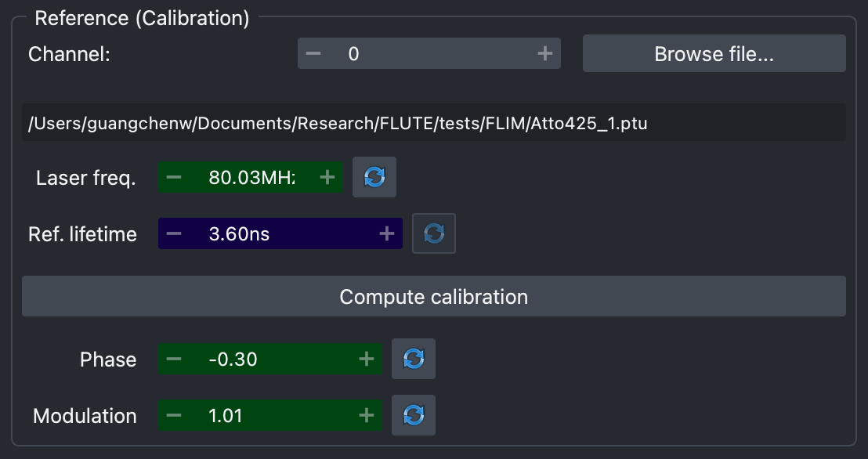
Task: Increase the laser frequency
Action: 328,177
